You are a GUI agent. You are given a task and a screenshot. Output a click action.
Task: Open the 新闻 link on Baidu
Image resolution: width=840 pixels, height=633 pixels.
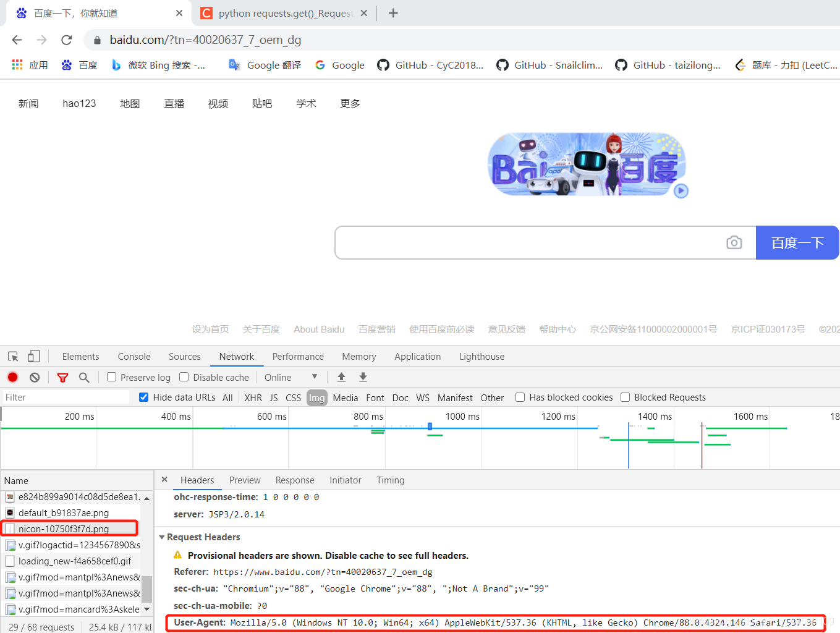pyautogui.click(x=28, y=103)
